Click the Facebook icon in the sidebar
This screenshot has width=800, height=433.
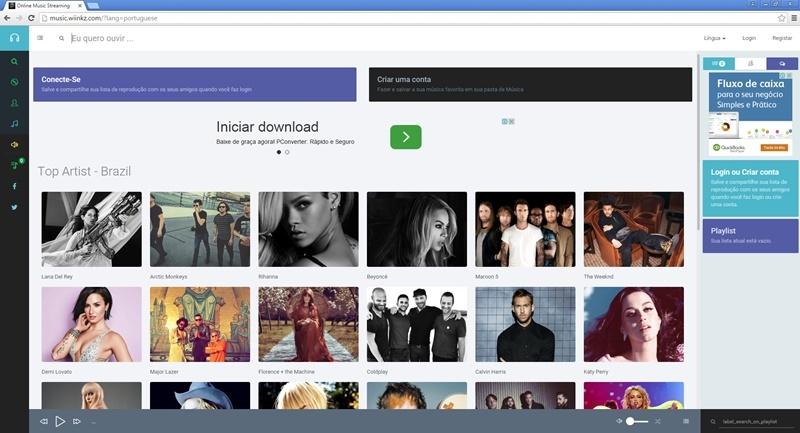(14, 186)
